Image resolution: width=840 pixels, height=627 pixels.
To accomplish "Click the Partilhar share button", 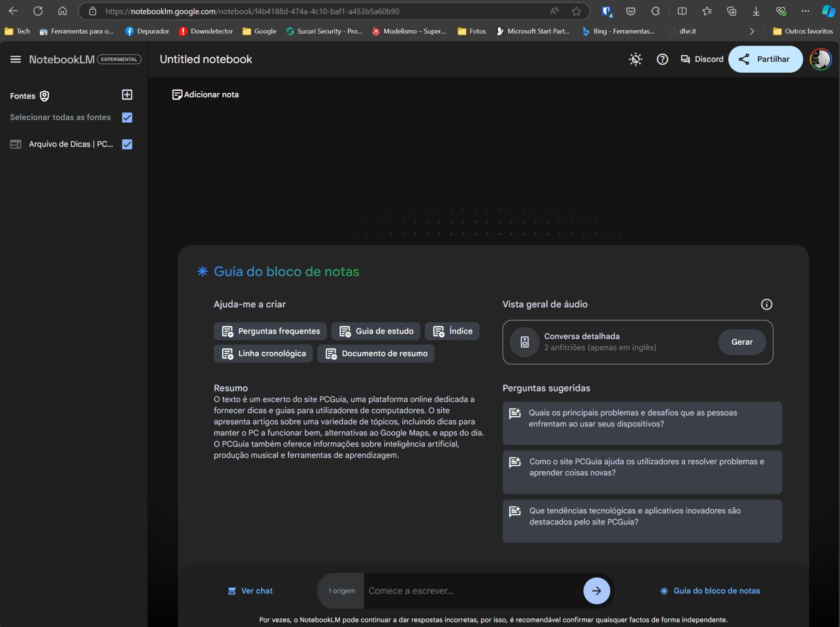I will 765,59.
